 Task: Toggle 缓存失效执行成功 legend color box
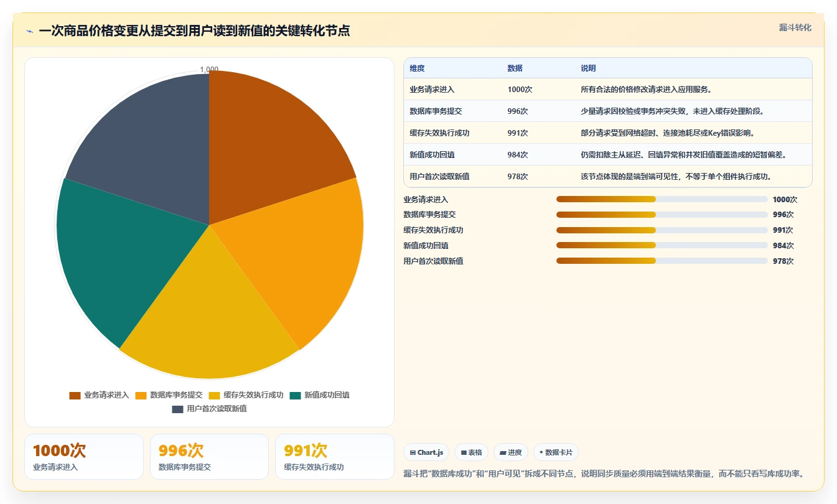pos(214,396)
